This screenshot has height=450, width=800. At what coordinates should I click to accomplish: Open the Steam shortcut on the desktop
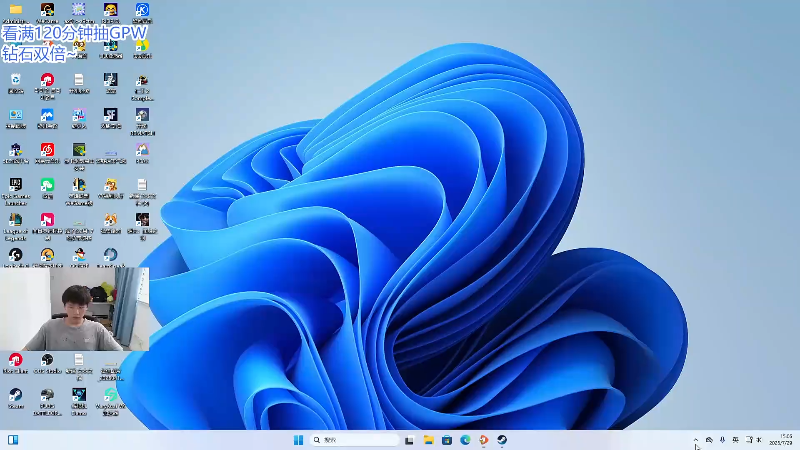point(15,394)
